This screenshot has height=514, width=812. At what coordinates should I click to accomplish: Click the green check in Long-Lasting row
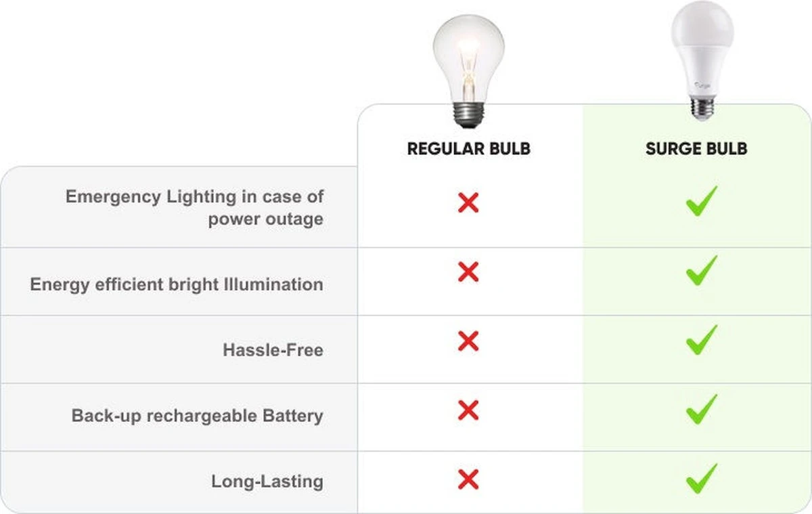(701, 479)
